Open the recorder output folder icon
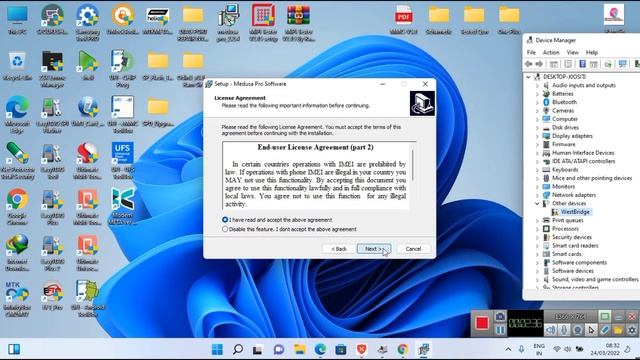 [x=618, y=329]
